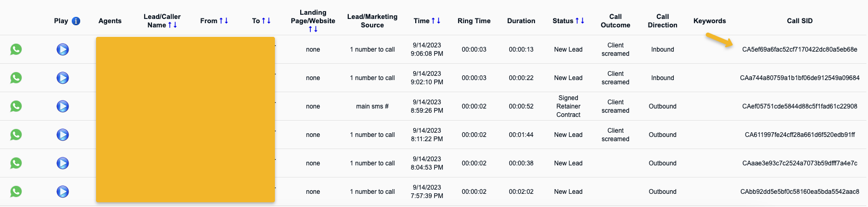Play the 8:59:26 PM call recording

coord(63,106)
